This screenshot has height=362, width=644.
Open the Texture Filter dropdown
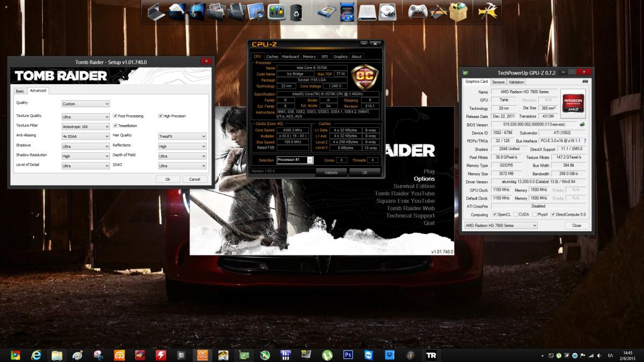click(x=86, y=126)
